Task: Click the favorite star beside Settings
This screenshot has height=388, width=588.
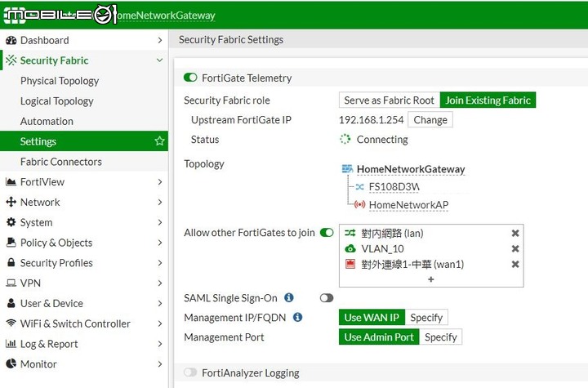Action: pyautogui.click(x=159, y=141)
